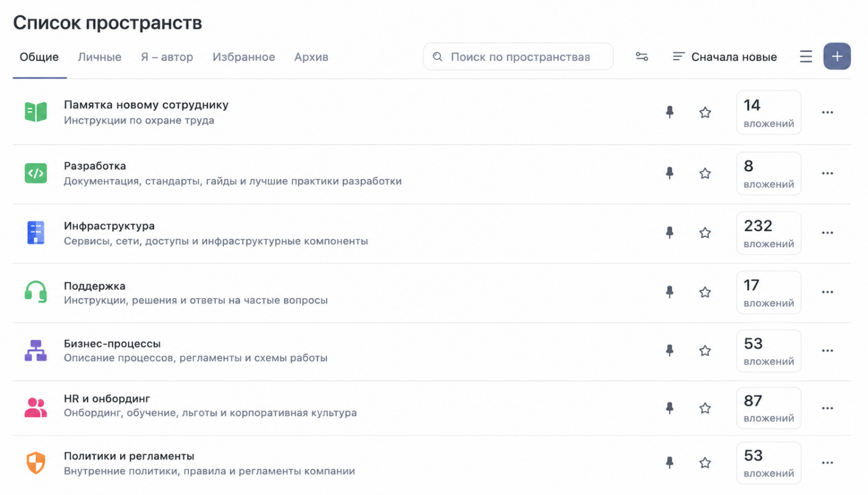Screen dimensions: 868x495
Task: Go to the 'Избранное' tab
Action: point(244,57)
